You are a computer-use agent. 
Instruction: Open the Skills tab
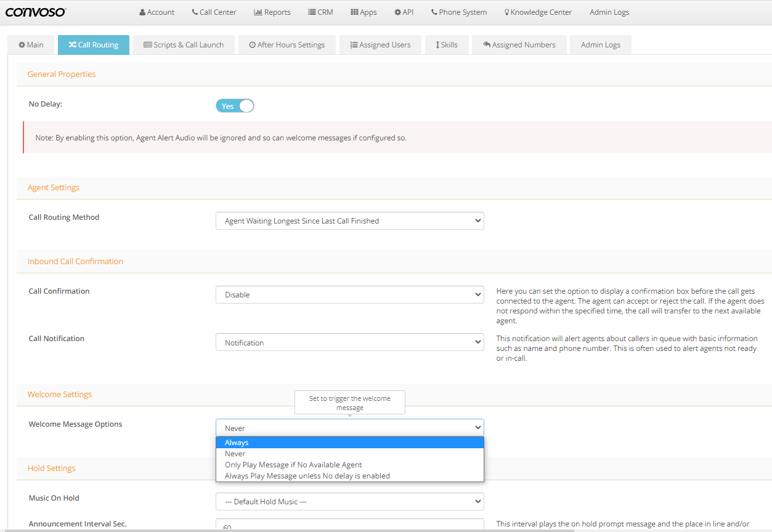(x=447, y=45)
